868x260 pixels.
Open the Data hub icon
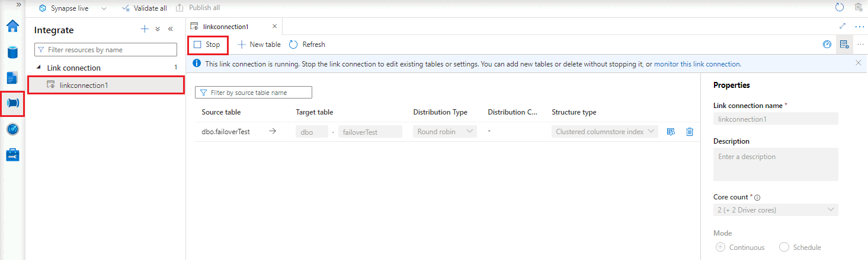tap(12, 52)
